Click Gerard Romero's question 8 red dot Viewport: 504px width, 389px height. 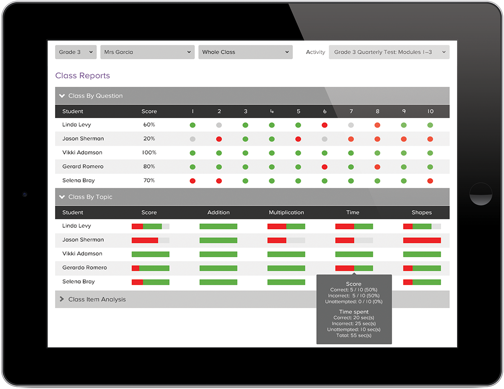377,167
